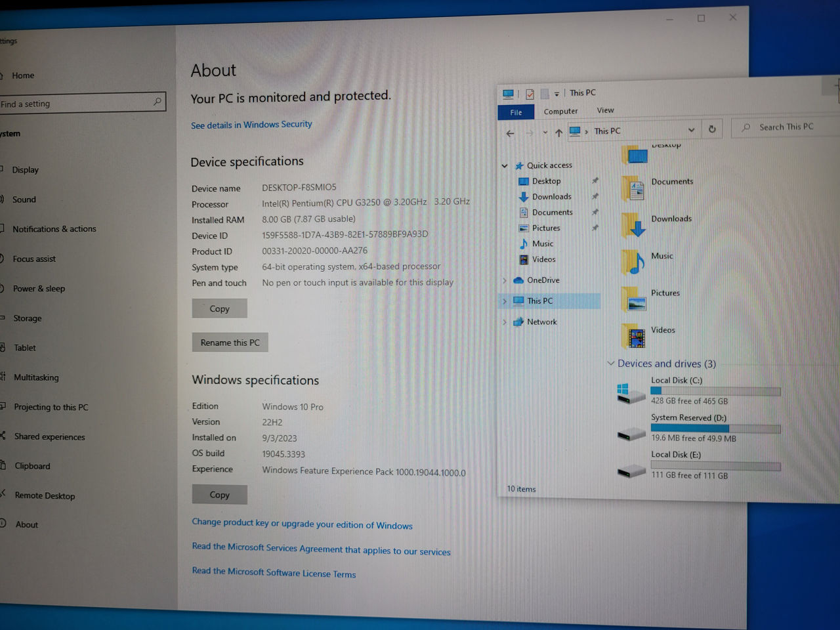Select the Local Disk (C:) drive

coord(699,390)
